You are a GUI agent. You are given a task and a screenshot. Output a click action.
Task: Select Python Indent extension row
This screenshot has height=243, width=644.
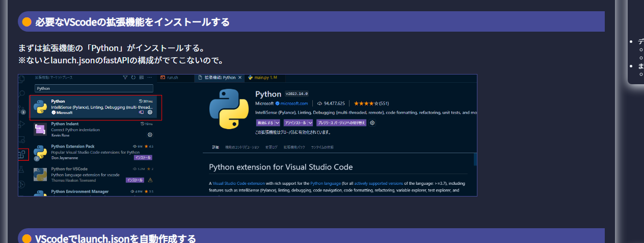pos(93,130)
